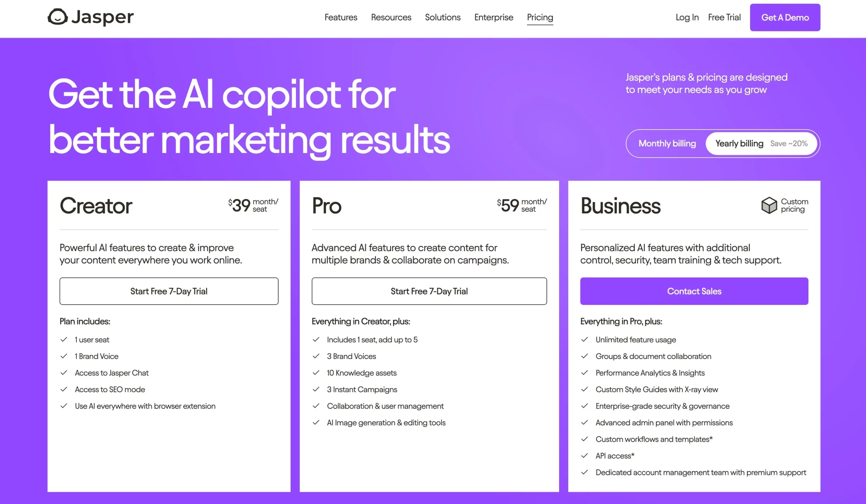866x504 pixels.
Task: Click the Creator plan checkmark icon for SEO mode
Action: (64, 389)
